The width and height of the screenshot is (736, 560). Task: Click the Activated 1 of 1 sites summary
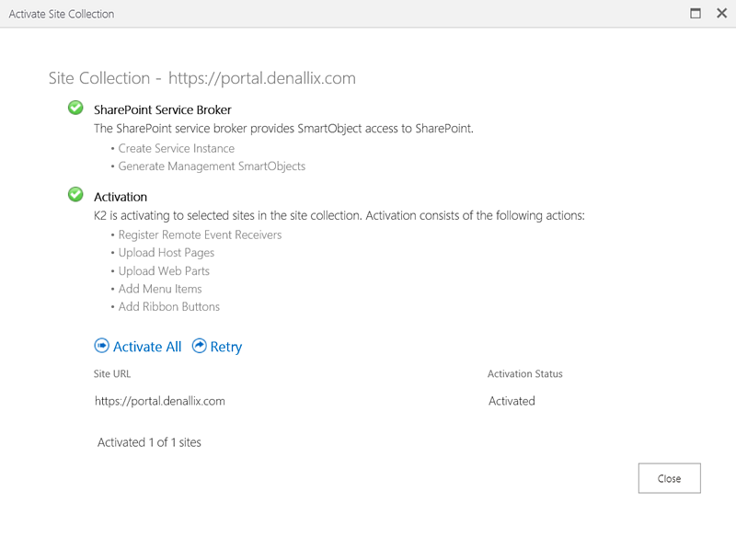tap(149, 442)
